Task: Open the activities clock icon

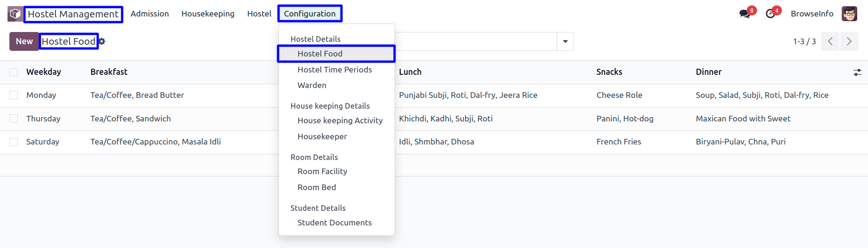Action: click(x=770, y=14)
